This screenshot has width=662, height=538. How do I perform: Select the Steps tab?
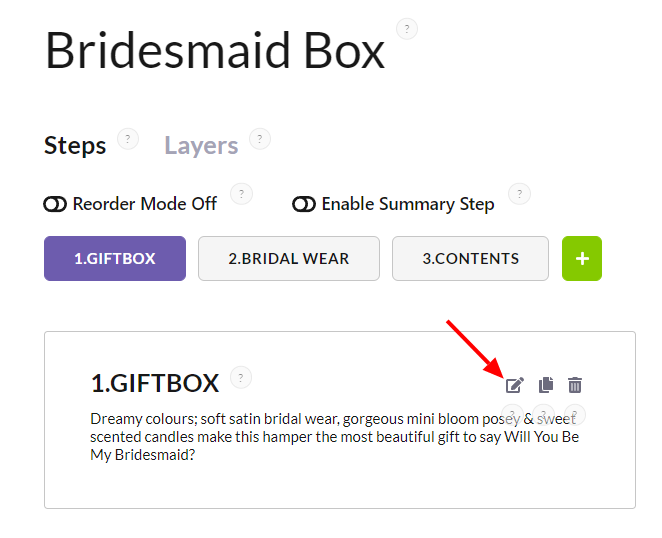click(x=75, y=146)
